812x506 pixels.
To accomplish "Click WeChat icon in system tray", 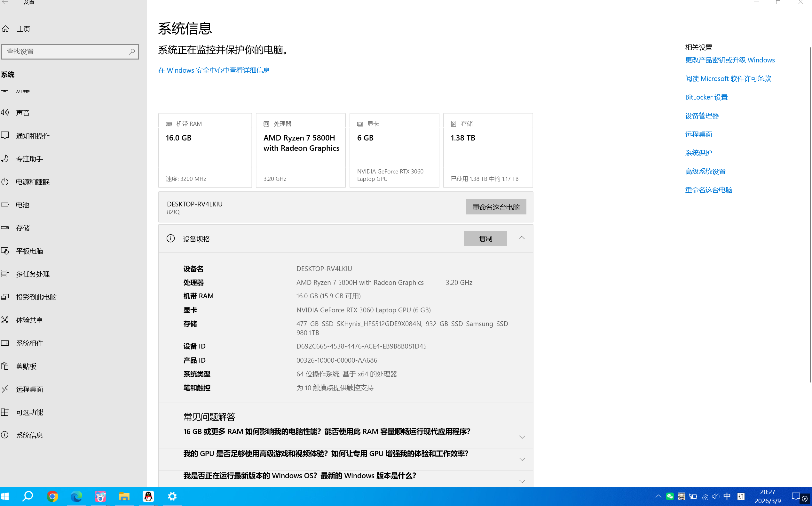I will click(x=670, y=496).
